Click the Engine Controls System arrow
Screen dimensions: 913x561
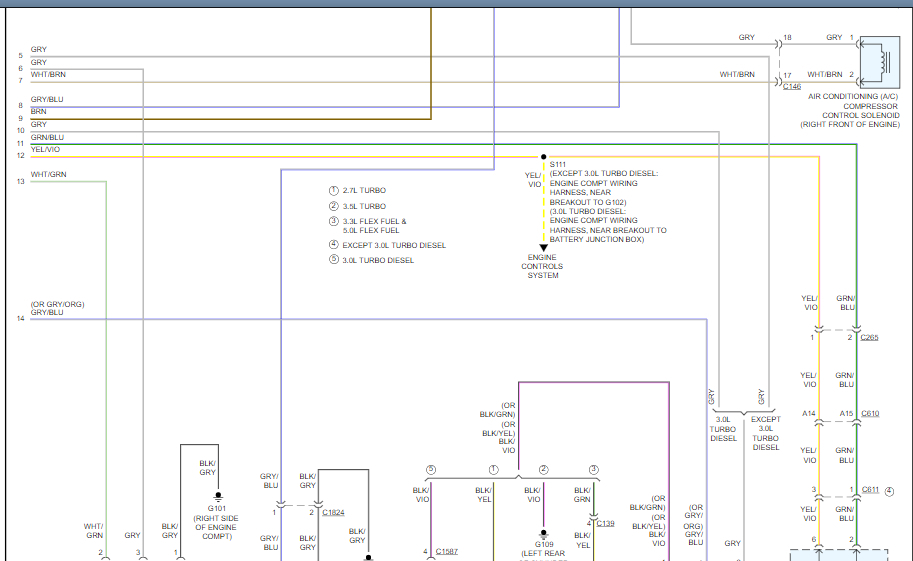pos(543,247)
